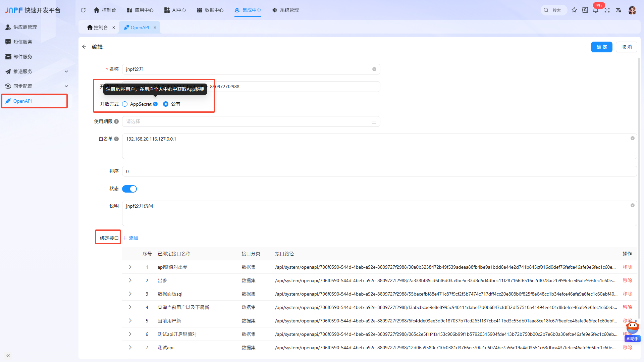
Task: Click the top search box
Action: (554, 10)
